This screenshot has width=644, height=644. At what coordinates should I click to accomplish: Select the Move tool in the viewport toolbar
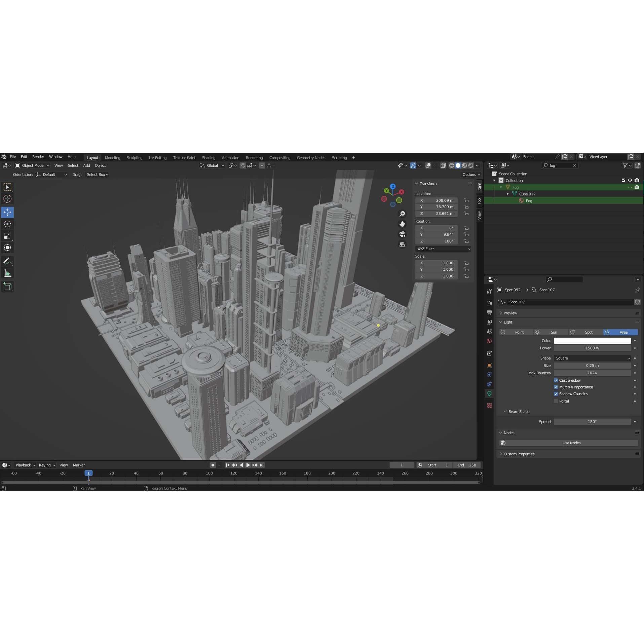[7, 212]
